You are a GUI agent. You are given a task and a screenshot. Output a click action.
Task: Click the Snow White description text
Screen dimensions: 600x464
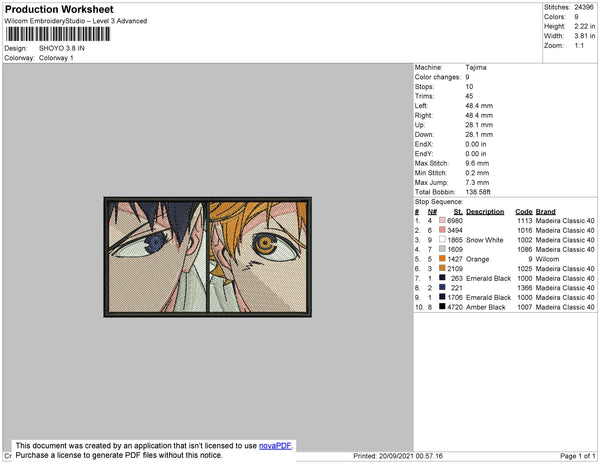point(484,240)
